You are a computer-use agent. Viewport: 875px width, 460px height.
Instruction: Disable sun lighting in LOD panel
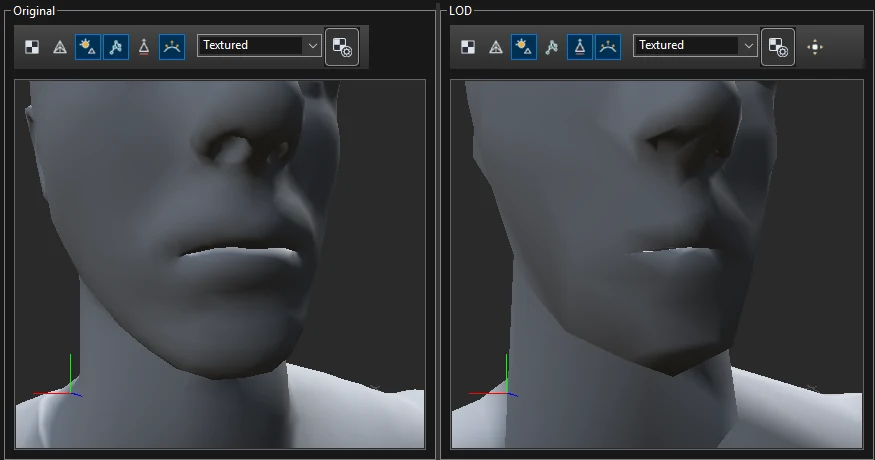click(x=523, y=47)
